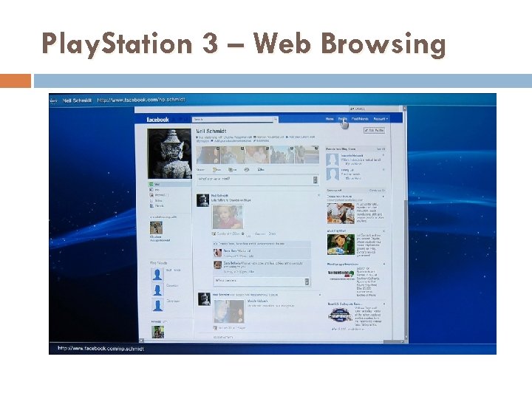
Task: Hide the first photo strip thumbnail
Action: [x=218, y=149]
